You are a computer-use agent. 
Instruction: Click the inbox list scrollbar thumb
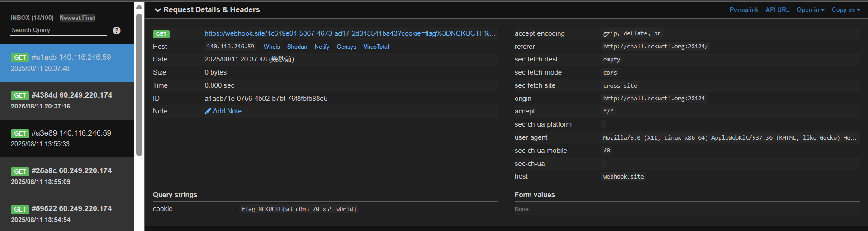(x=139, y=85)
